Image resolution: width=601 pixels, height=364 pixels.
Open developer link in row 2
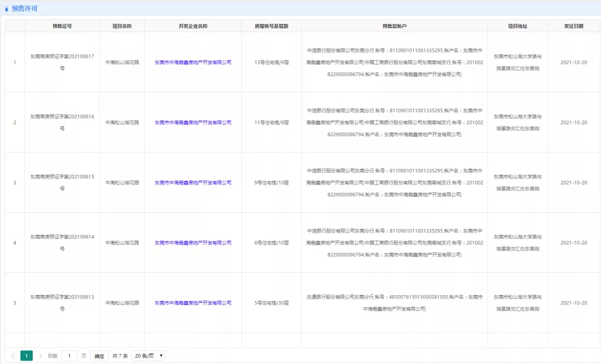tap(193, 122)
